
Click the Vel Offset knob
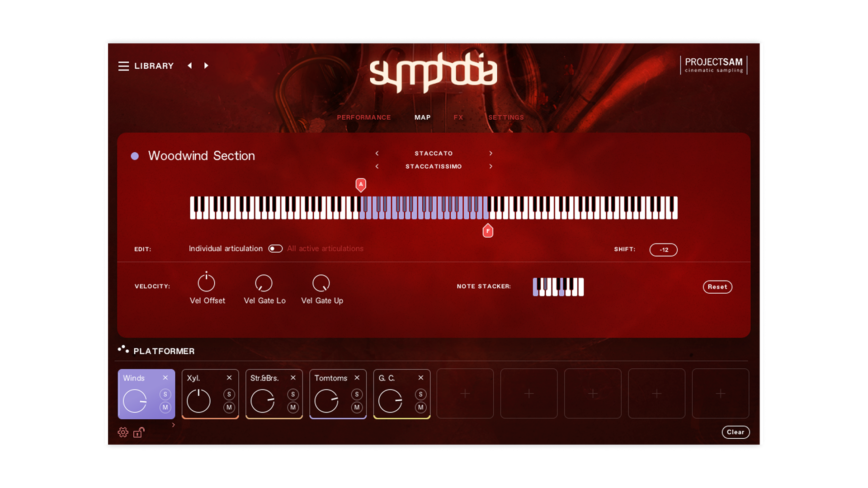(207, 283)
